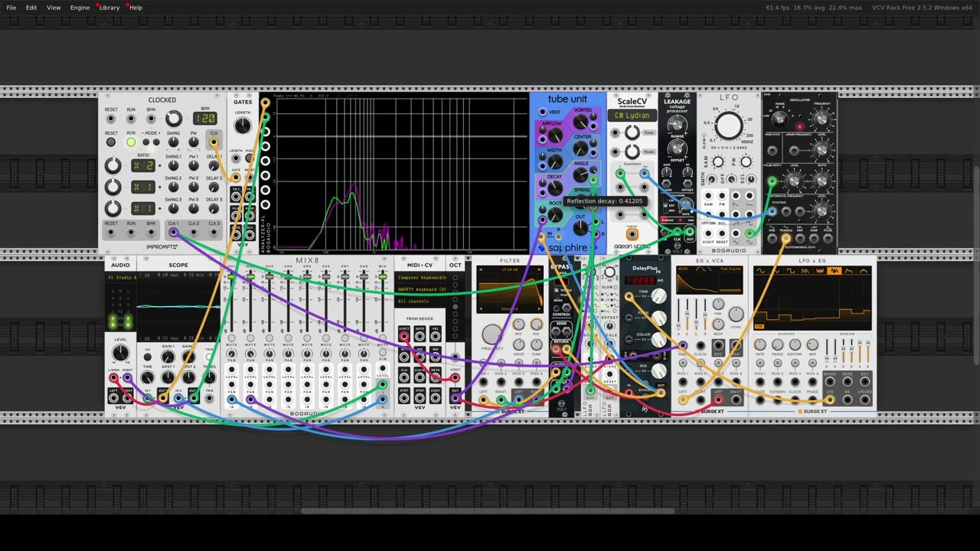Click the Clocked BPM knob
Screen dimensions: 980x551
tap(174, 119)
